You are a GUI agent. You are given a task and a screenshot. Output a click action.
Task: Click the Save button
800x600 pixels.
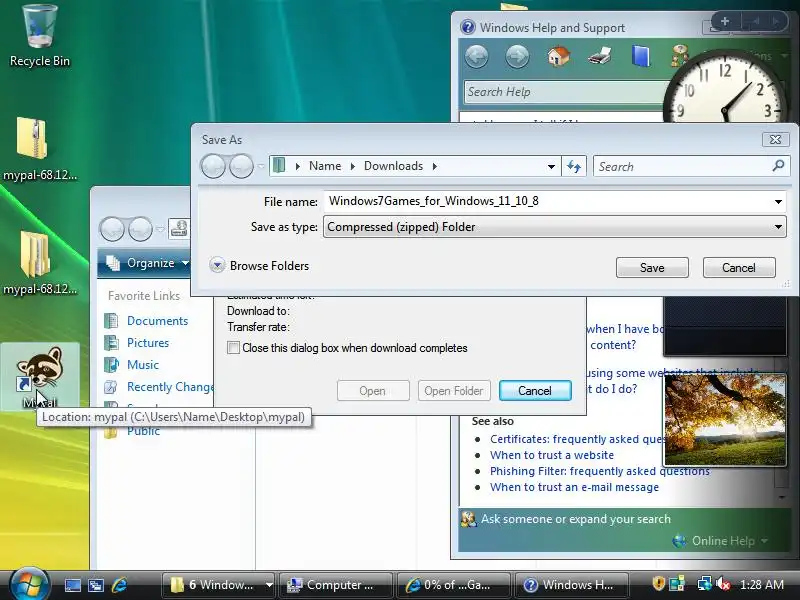[652, 267]
